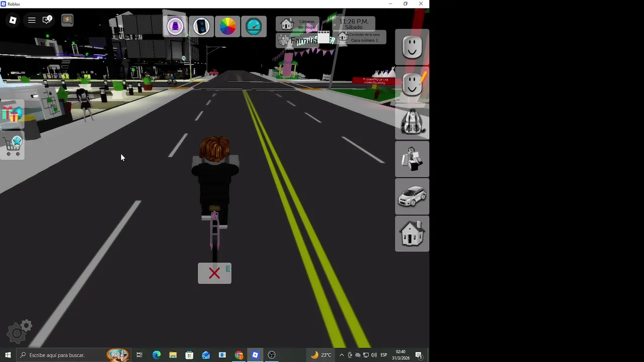Click the taskbar search box
The width and height of the screenshot is (644, 362).
(73, 355)
